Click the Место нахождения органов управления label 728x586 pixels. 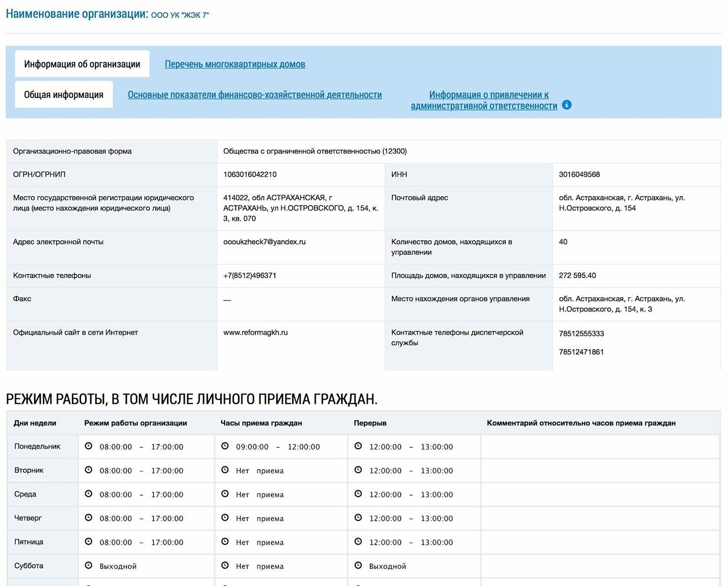tap(460, 299)
